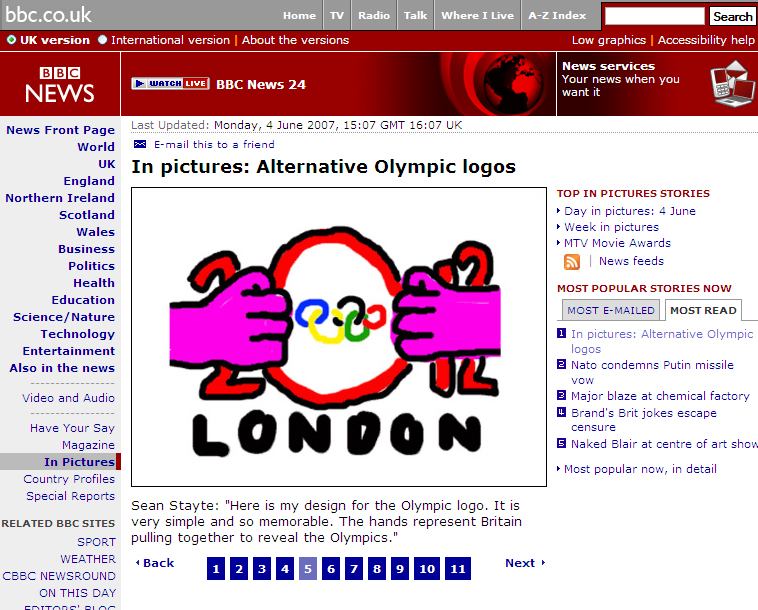Image resolution: width=758 pixels, height=610 pixels.
Task: Go to picture page 2
Action: point(239,568)
